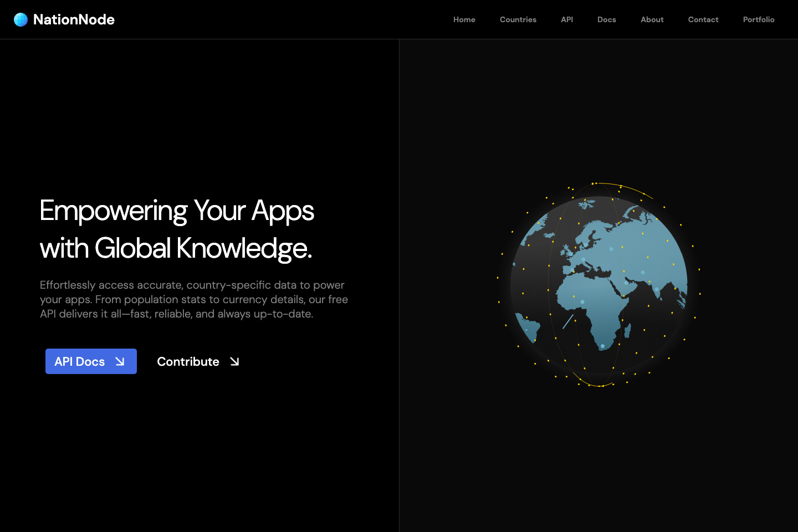The height and width of the screenshot is (532, 798).
Task: Open the Home navigation item
Action: click(x=464, y=19)
